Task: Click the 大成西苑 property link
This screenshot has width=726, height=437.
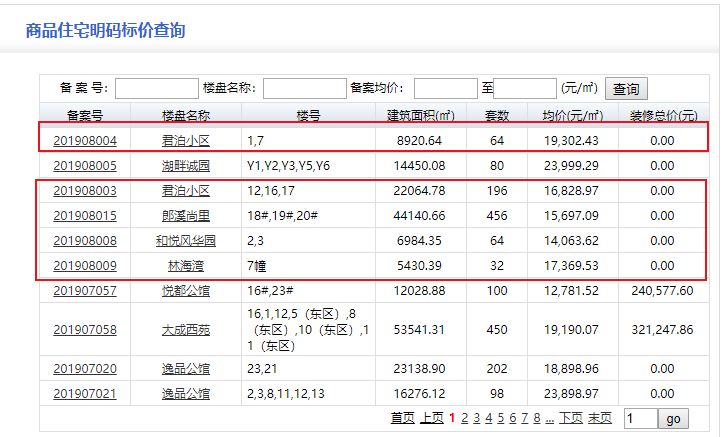Action: 186,329
